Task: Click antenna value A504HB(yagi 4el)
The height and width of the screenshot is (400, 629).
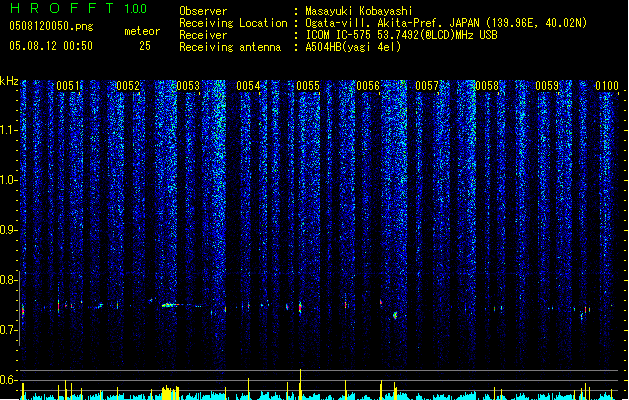Action: (353, 47)
